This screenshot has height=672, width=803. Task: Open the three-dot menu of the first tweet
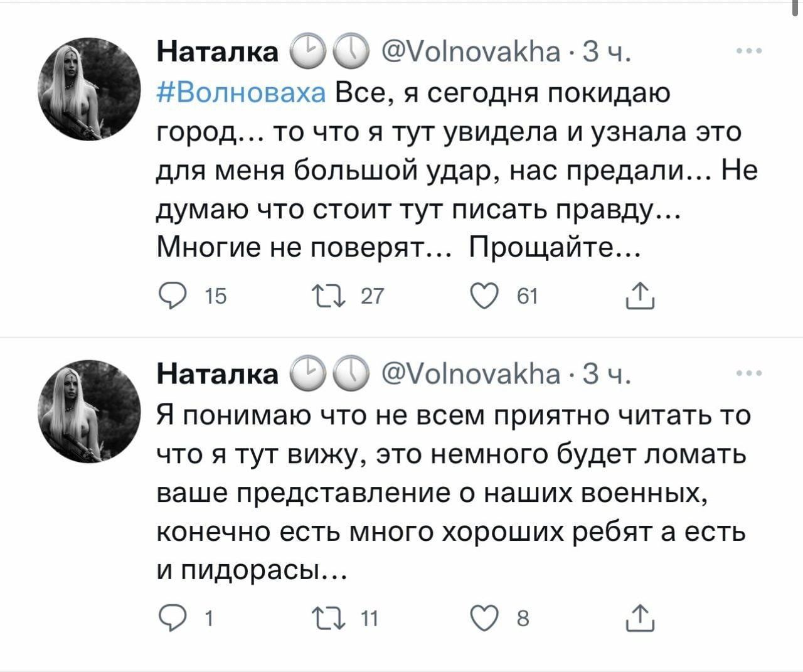[750, 51]
